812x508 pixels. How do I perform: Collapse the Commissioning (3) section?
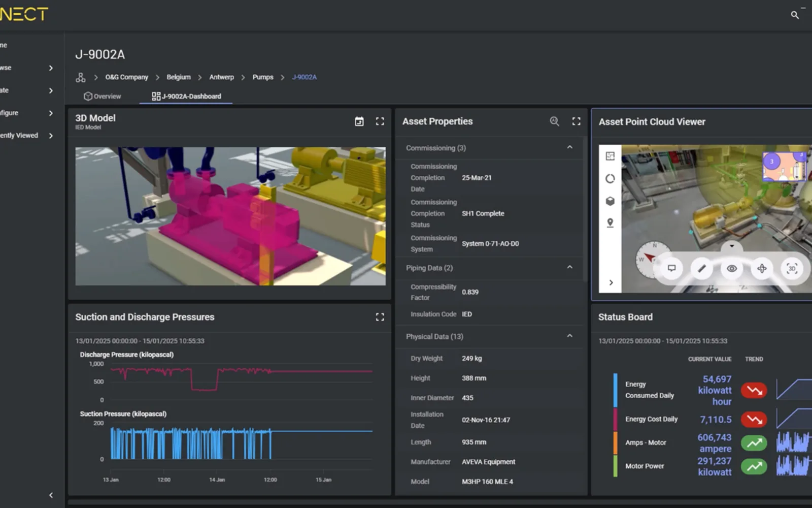570,147
